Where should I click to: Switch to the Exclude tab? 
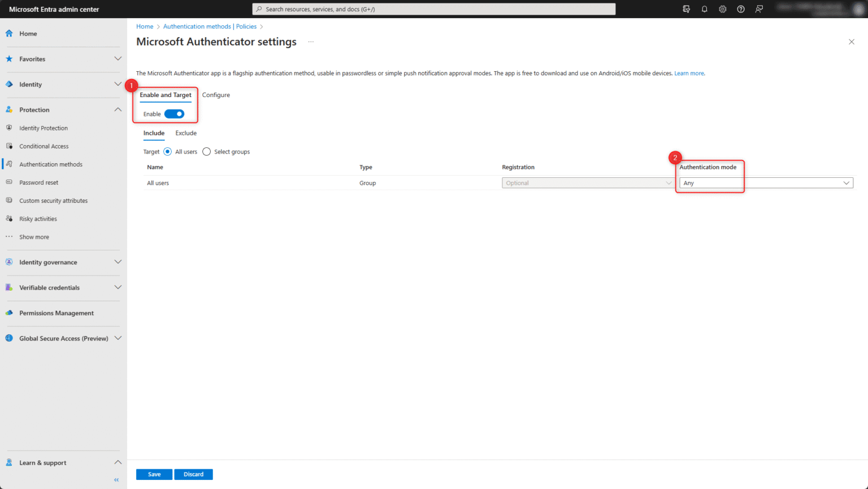pos(186,133)
